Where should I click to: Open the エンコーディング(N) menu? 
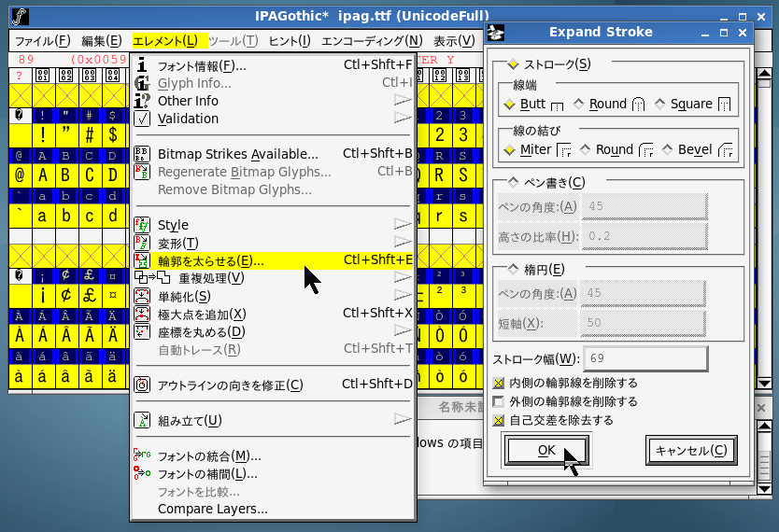coord(372,41)
